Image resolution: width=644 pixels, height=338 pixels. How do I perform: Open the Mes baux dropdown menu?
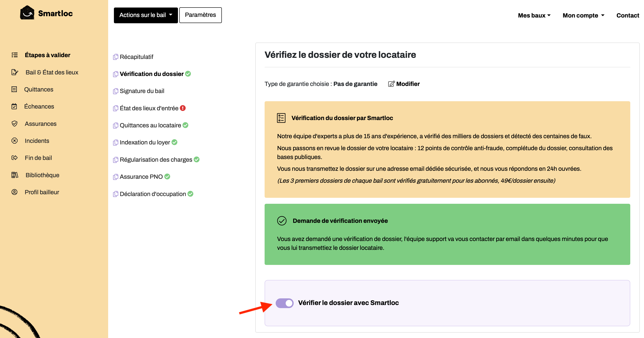pos(534,16)
